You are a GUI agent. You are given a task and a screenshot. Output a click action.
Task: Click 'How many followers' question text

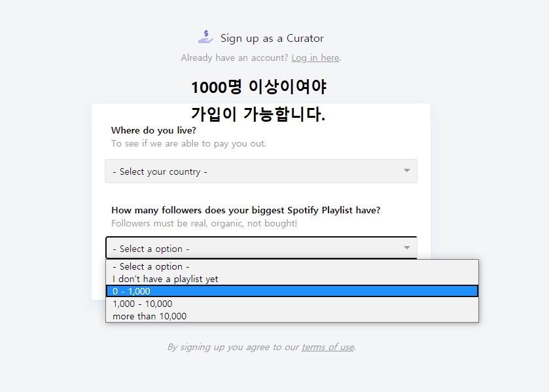(246, 210)
